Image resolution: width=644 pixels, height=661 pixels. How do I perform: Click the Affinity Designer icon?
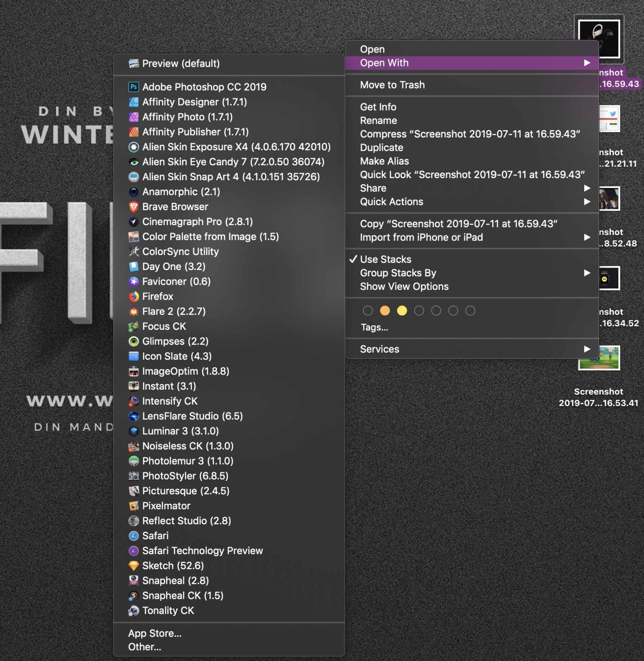coord(134,102)
